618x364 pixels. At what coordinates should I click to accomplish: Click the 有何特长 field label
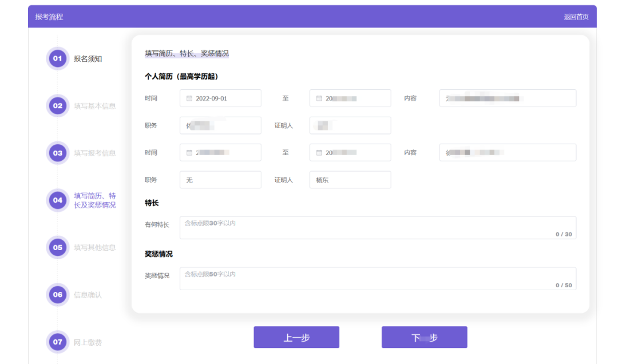point(157,225)
